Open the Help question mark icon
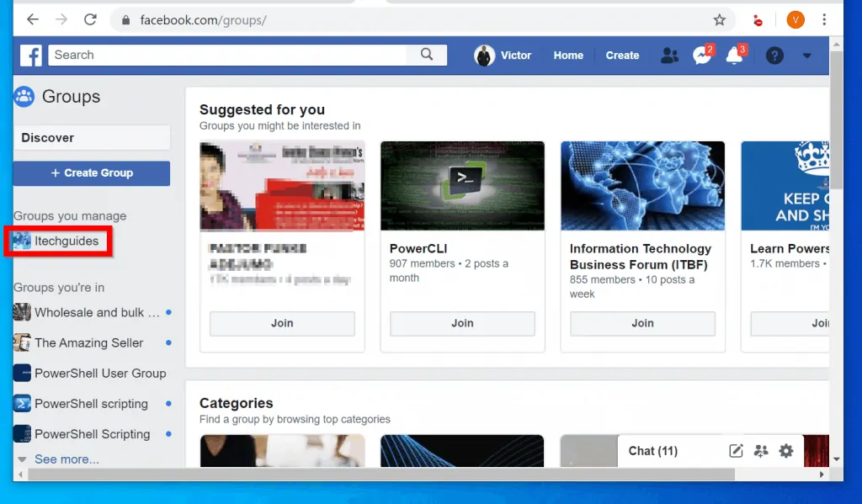The height and width of the screenshot is (504, 862). [x=774, y=55]
